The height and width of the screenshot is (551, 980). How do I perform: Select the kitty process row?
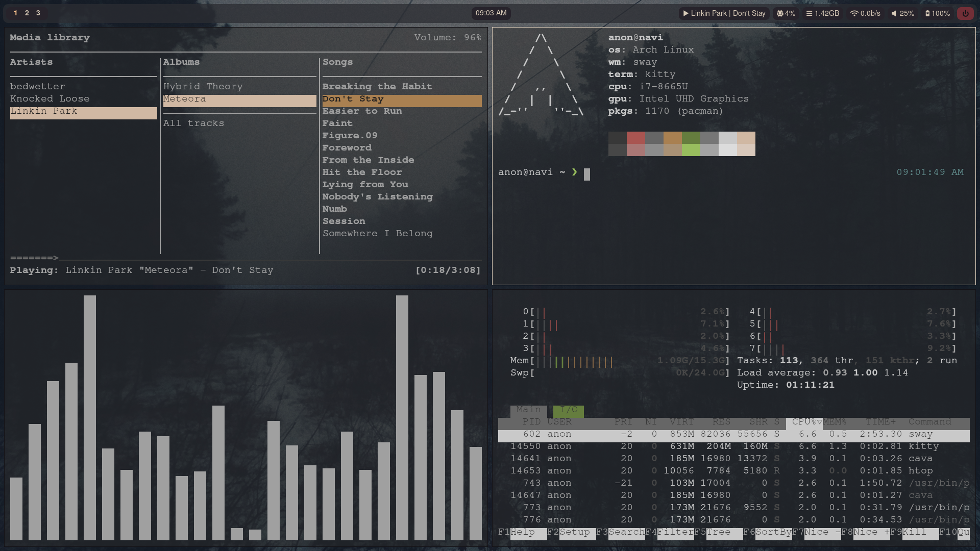pyautogui.click(x=733, y=447)
